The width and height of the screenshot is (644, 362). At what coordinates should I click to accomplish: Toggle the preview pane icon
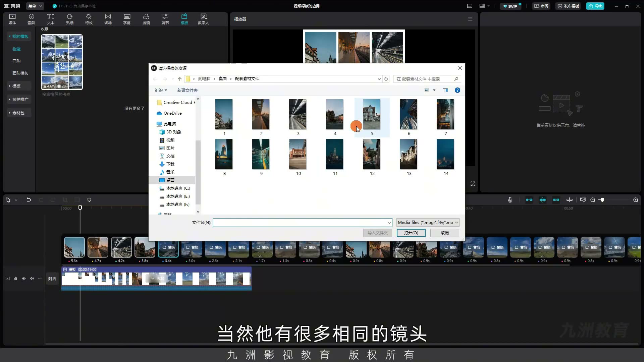[x=445, y=90]
